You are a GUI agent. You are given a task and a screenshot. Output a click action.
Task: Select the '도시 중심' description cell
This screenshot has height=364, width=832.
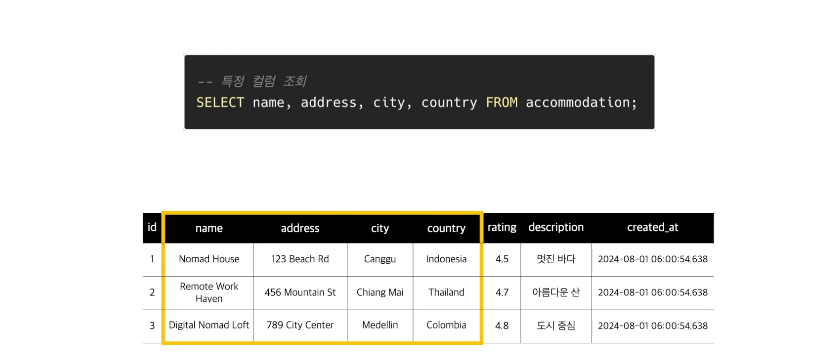[x=556, y=326]
